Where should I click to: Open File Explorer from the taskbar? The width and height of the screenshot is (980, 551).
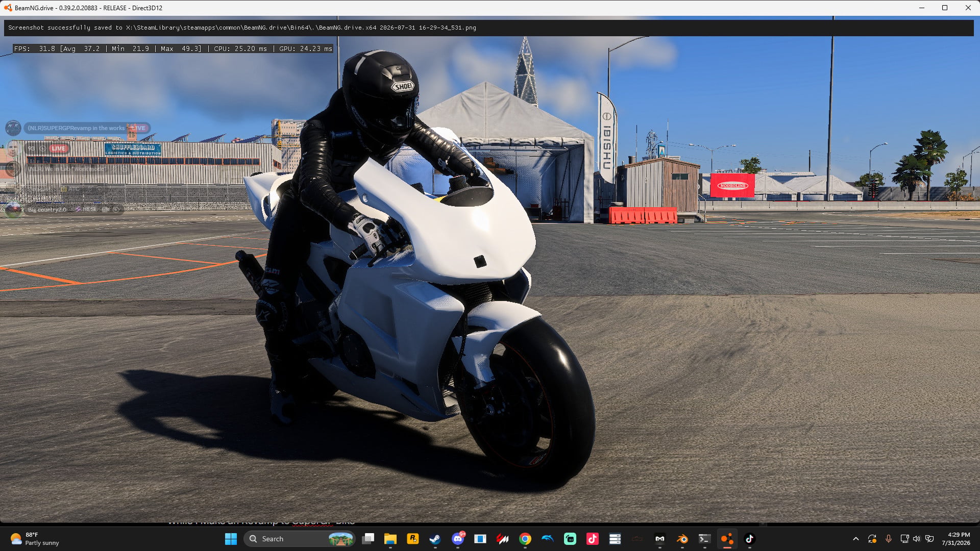pos(390,539)
